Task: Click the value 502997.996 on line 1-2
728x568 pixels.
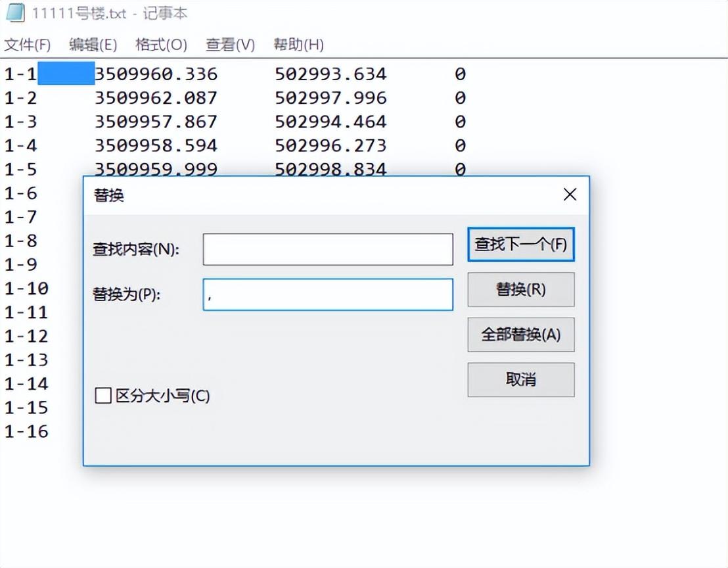Action: pyautogui.click(x=330, y=97)
